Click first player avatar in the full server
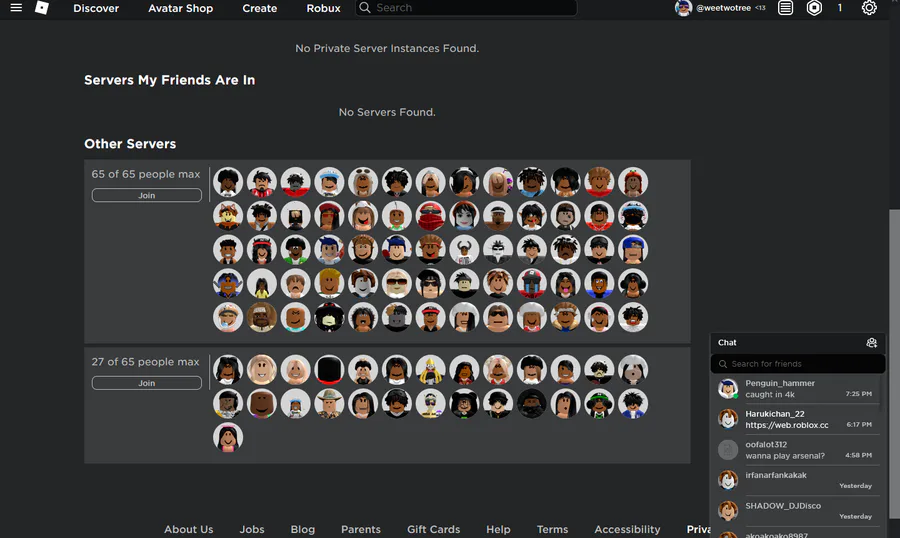 pos(228,182)
